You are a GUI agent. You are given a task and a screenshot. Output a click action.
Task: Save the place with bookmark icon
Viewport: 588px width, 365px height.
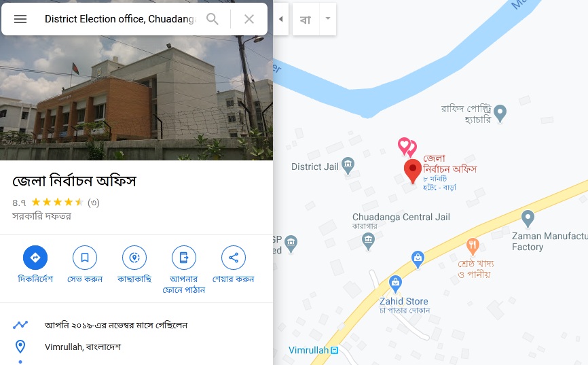coord(85,258)
